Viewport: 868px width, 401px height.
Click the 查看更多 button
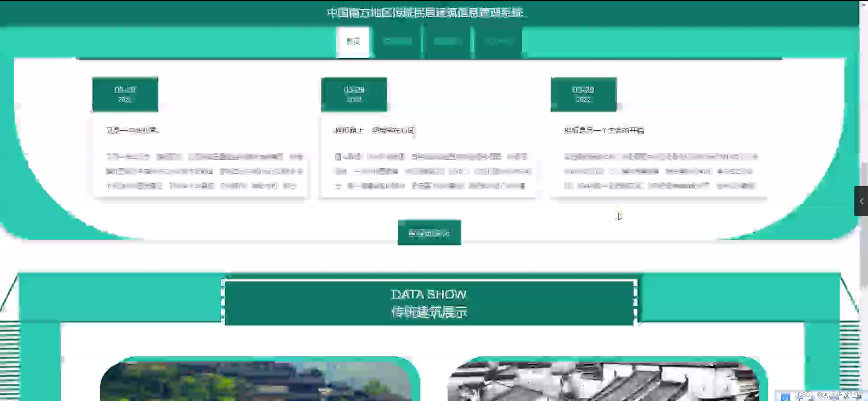[429, 233]
